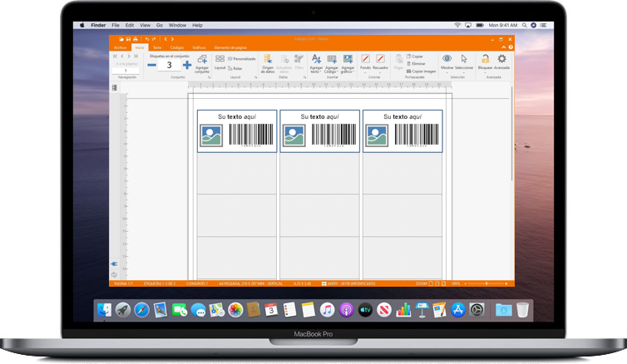Toggle Personalizado layout option
This screenshot has width=627, height=364.
pyautogui.click(x=242, y=59)
